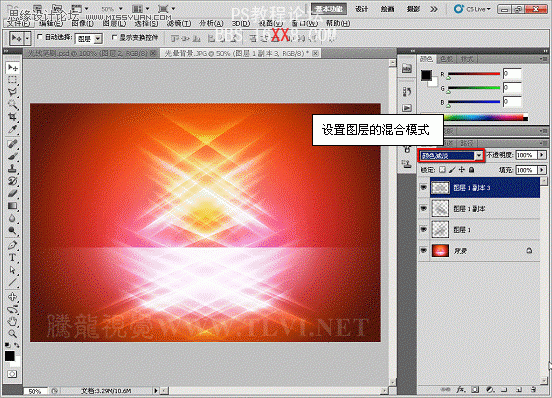Select the 设计 Design workspace button
This screenshot has height=398, width=552.
pos(362,9)
